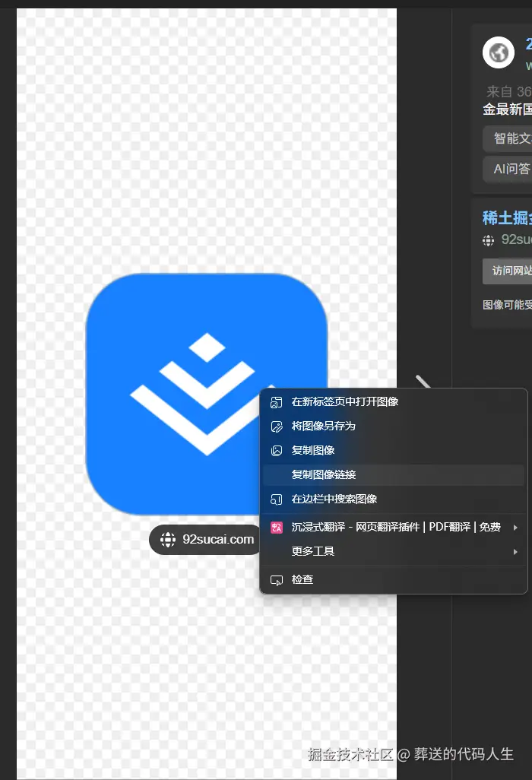
Task: Choose 在边栏中搜索图像 menu entry
Action: pos(393,499)
